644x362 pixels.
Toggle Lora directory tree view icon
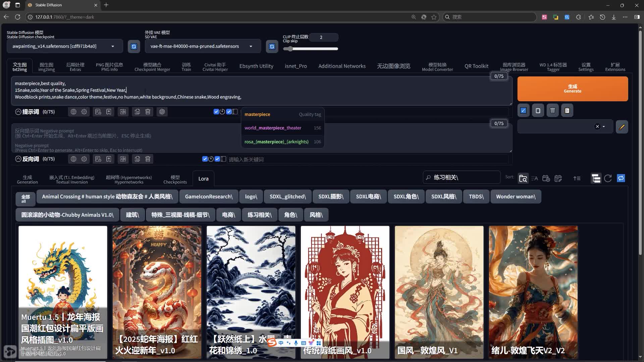596,178
